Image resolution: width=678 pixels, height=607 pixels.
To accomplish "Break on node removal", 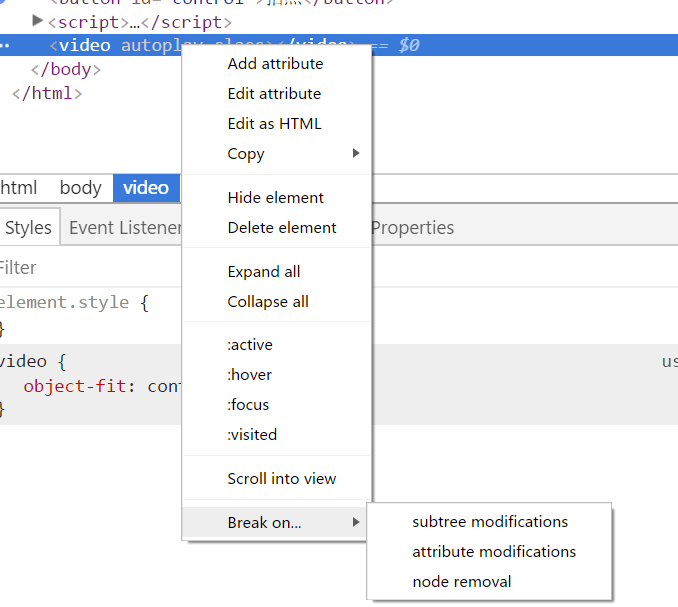I will click(x=462, y=581).
